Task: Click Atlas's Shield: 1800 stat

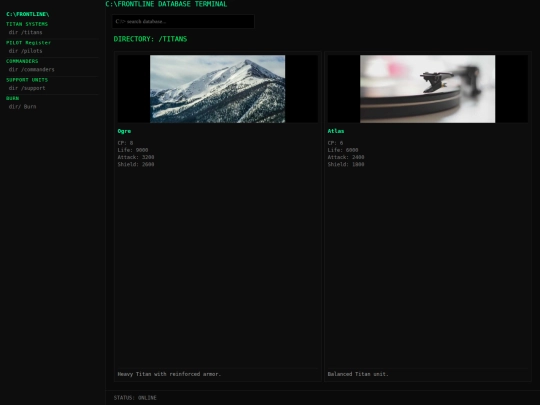Action: click(346, 165)
